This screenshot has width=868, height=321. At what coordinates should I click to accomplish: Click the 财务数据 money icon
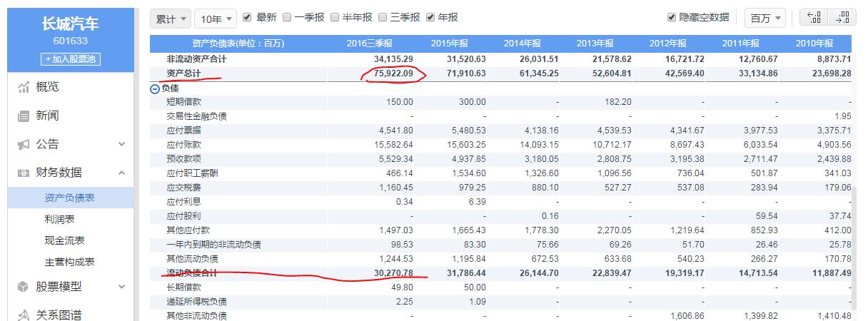tap(22, 173)
